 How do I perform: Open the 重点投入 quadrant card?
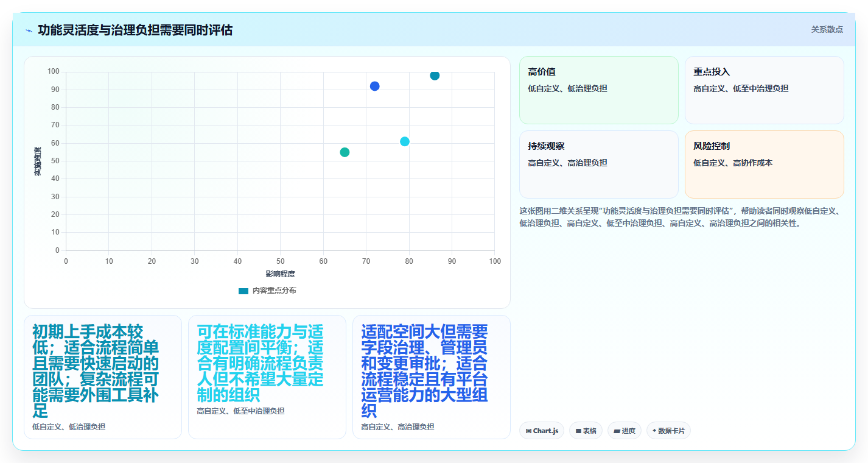pos(765,90)
